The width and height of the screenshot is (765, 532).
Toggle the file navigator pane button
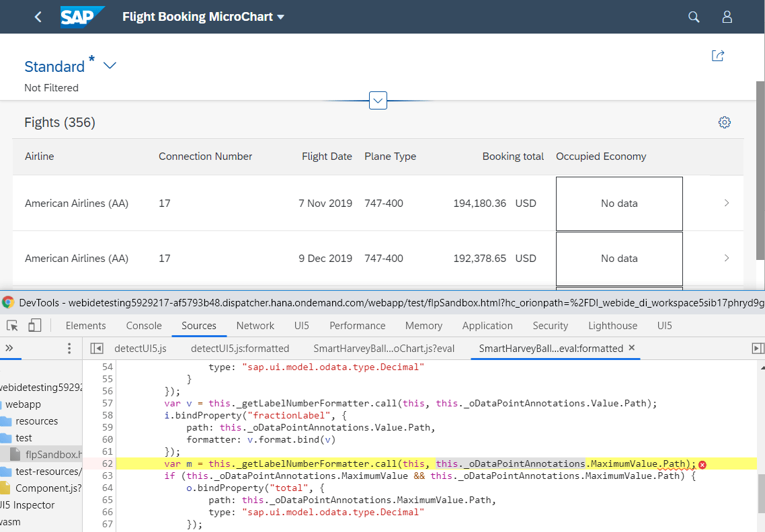tap(97, 348)
